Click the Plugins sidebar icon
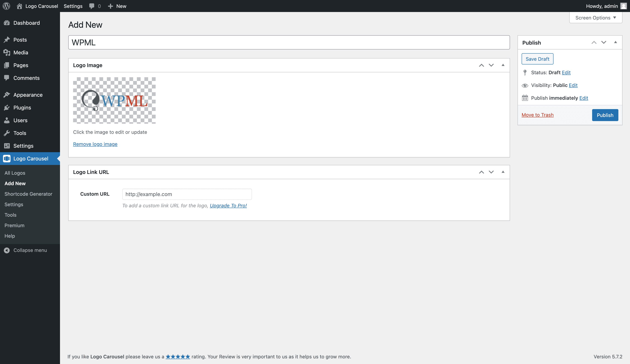Screen dimensions: 630x364 tap(7, 107)
